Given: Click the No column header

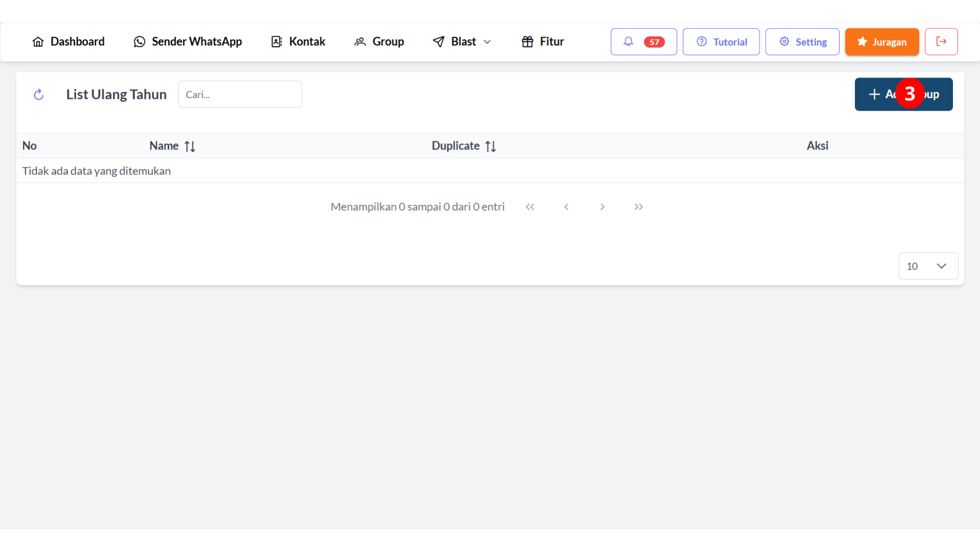Looking at the screenshot, I should (30, 146).
